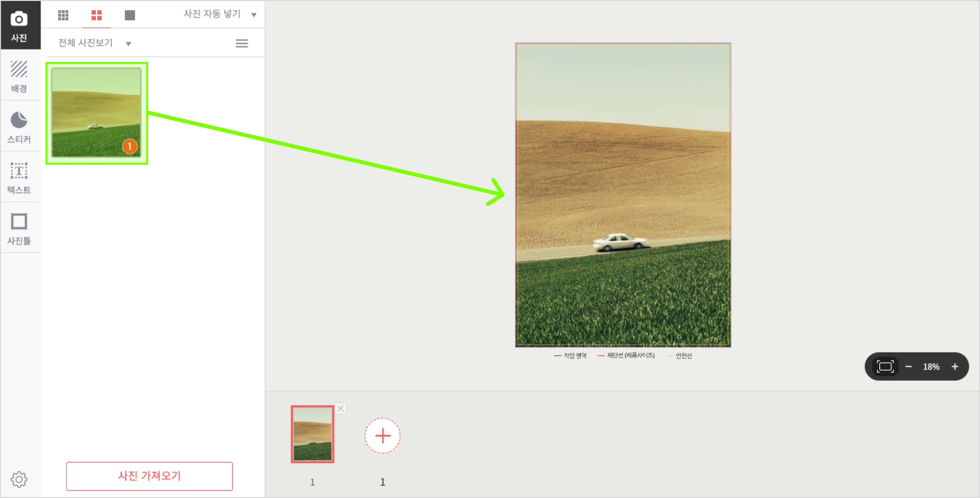
Task: Switch to small grid thumbnail view
Action: point(63,16)
